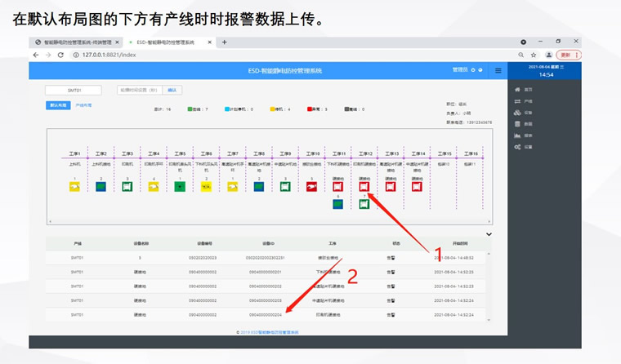621x364 pixels.
Task: Click the yellow 停机 legend swatch
Action: [272, 109]
